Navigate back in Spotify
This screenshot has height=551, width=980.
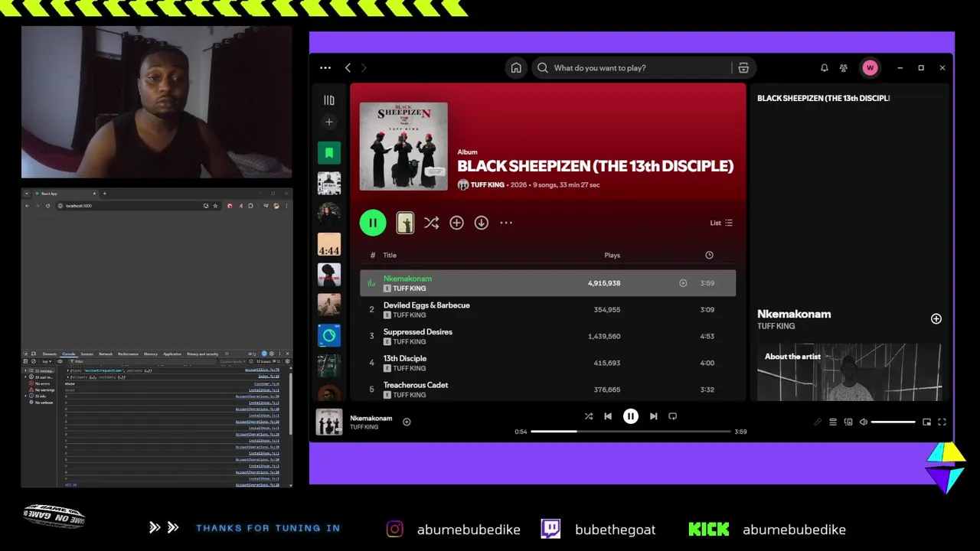tap(348, 68)
